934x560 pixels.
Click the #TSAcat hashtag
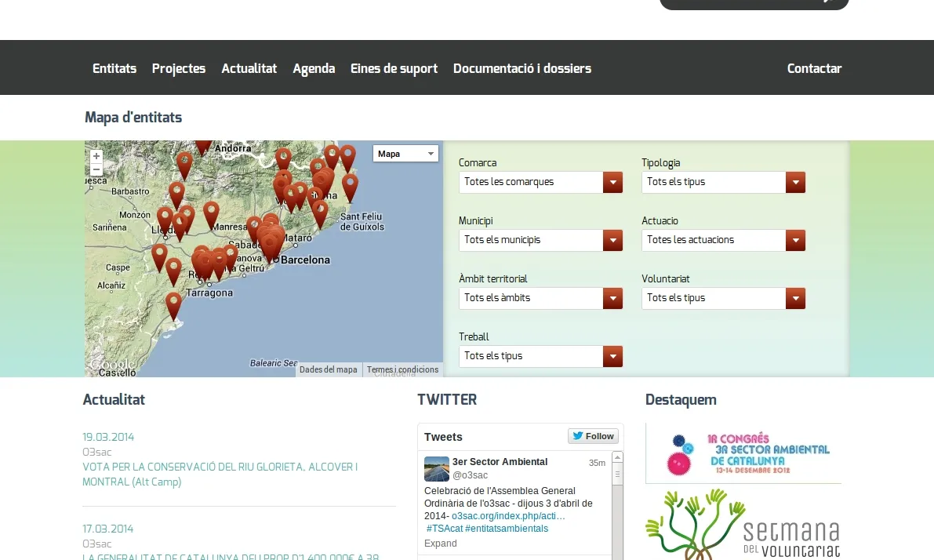445,529
